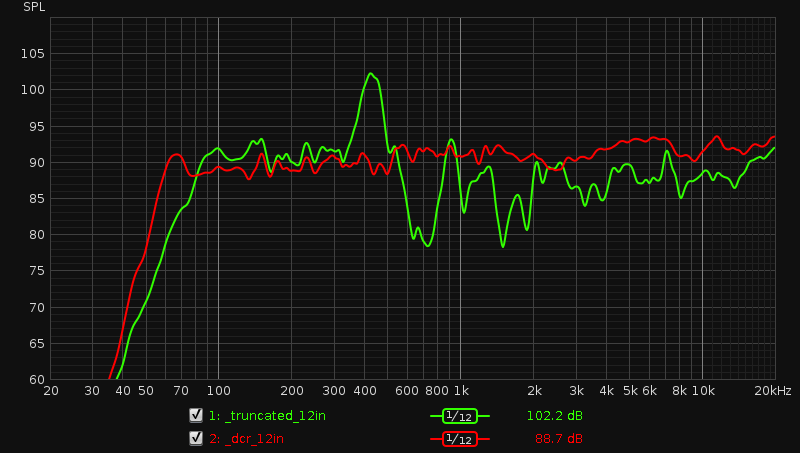
Task: Click the 88.7 dB readout value
Action: click(559, 439)
